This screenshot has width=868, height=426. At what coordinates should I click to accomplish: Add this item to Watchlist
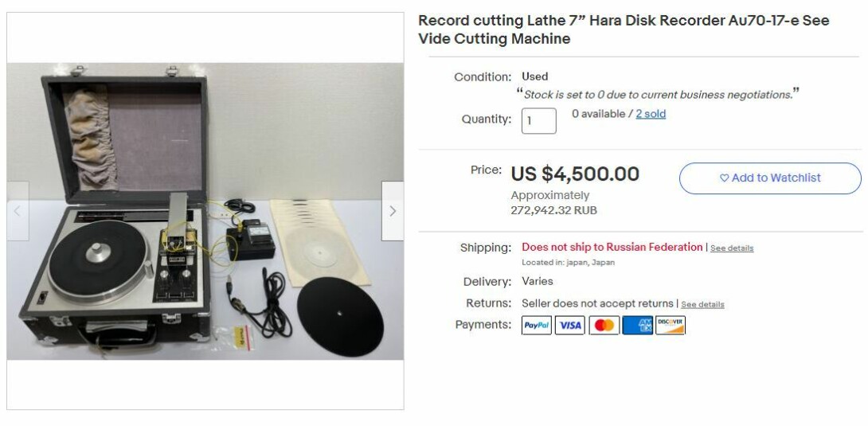click(x=770, y=178)
